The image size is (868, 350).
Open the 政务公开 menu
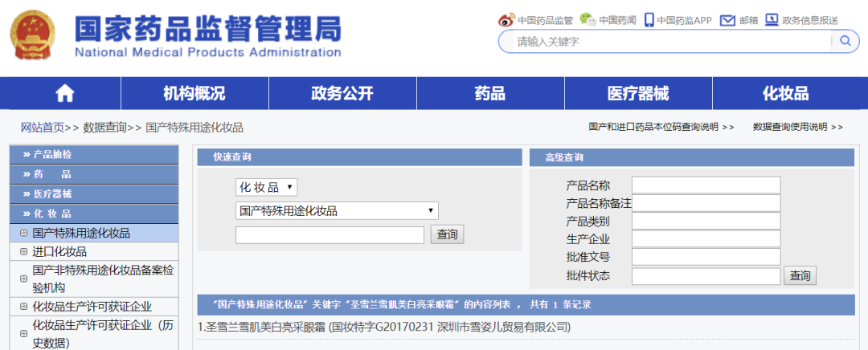(x=342, y=93)
